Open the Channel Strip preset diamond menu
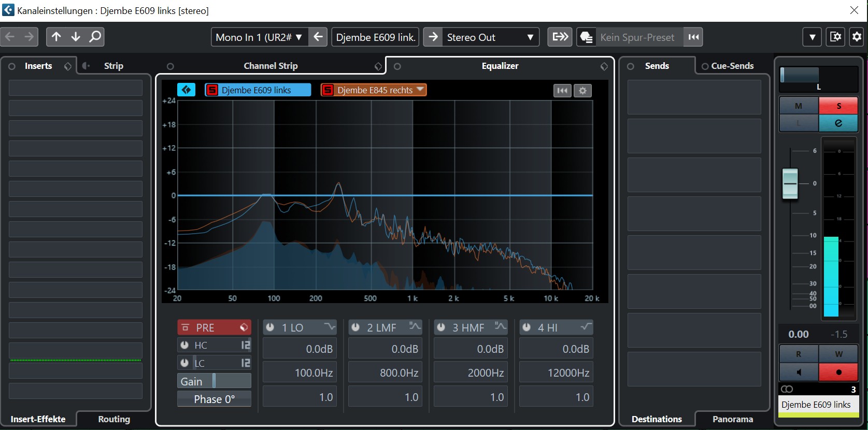 click(378, 66)
